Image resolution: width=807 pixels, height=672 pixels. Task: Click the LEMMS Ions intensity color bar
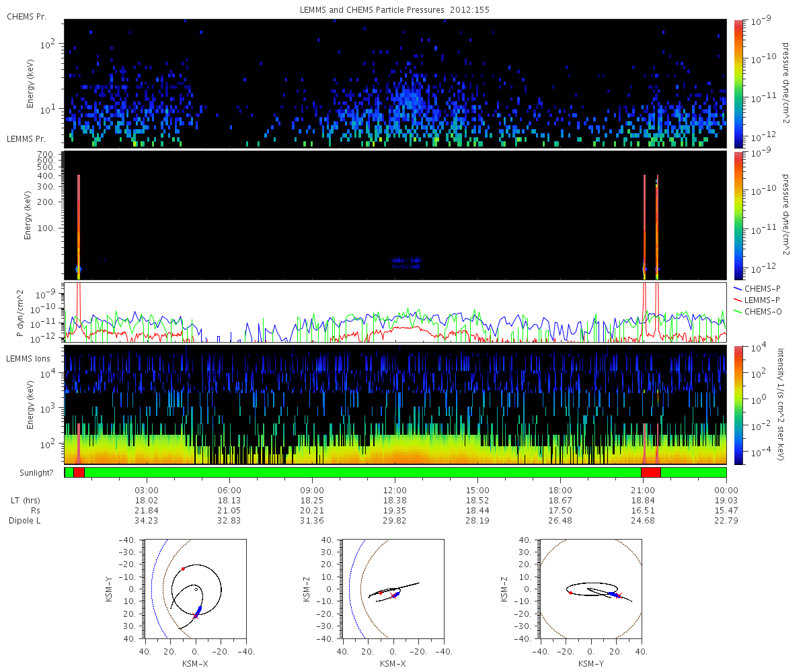[x=738, y=405]
